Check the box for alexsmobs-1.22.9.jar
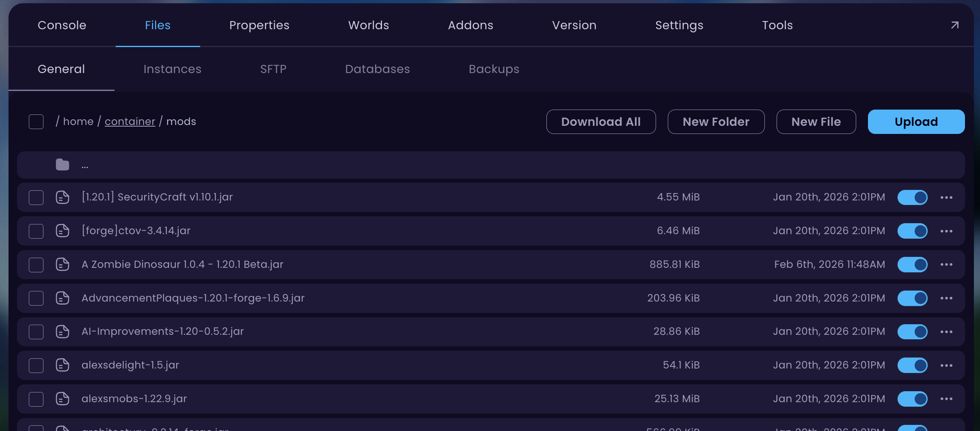 click(36, 399)
